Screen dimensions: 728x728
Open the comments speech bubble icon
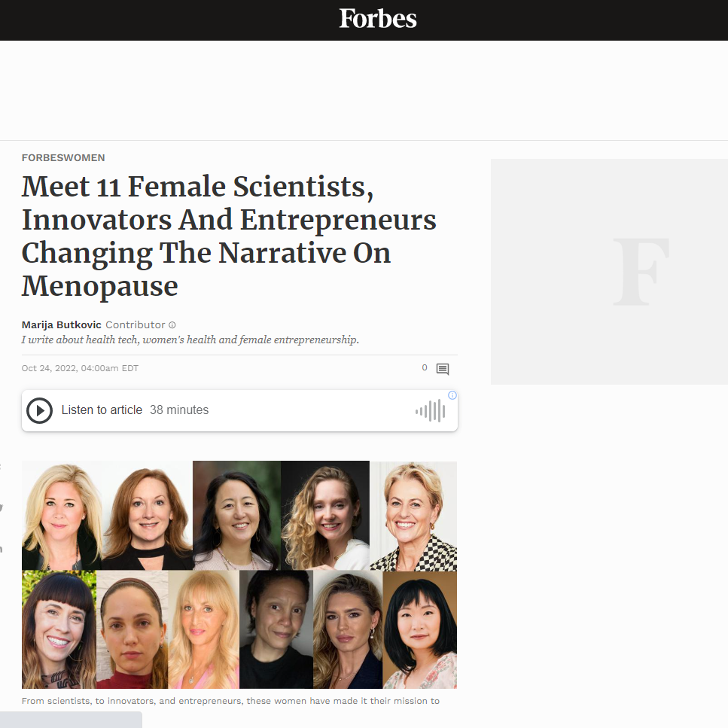click(443, 369)
